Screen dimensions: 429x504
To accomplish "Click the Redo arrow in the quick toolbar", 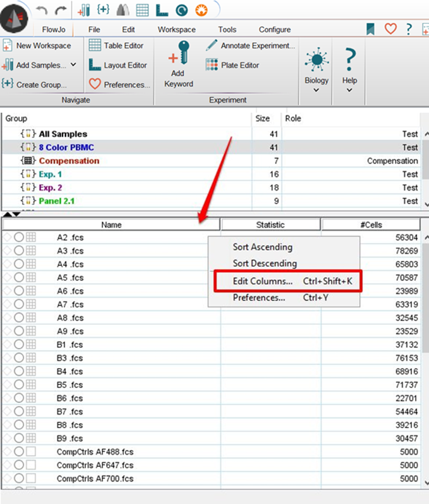I will point(61,10).
